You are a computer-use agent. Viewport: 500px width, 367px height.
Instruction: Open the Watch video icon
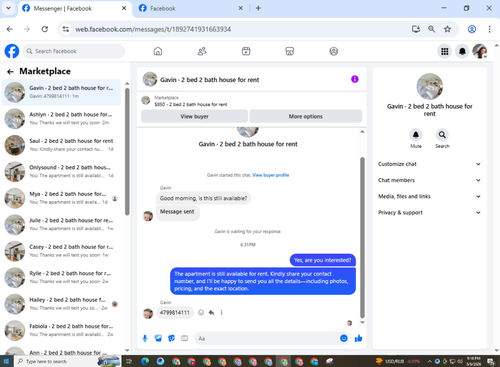[246, 51]
